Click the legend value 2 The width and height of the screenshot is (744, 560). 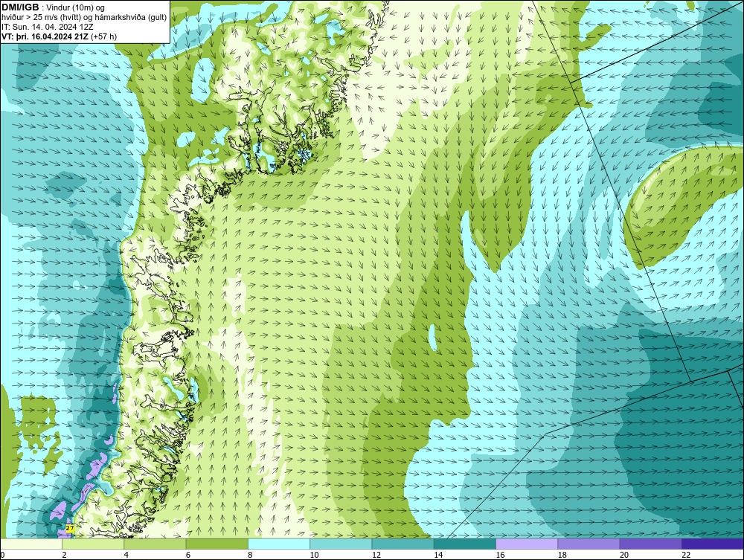[x=64, y=555]
